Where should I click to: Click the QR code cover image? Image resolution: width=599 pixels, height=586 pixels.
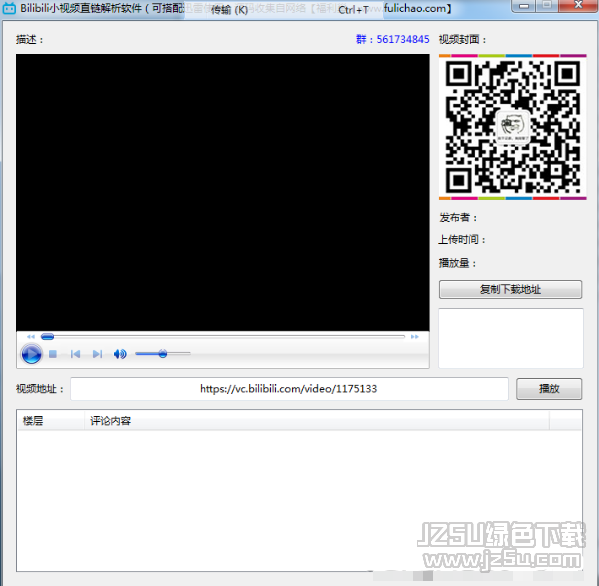tap(512, 127)
